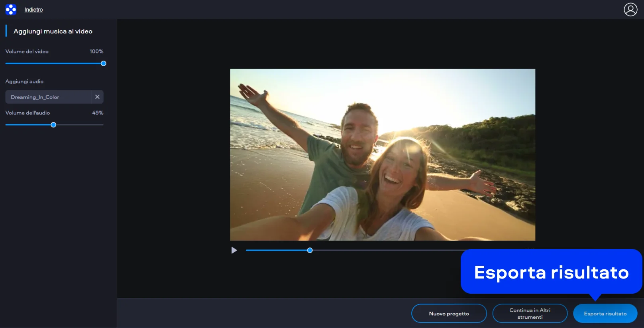Remove the Dreaming_In_Color audio with the X

[x=97, y=97]
